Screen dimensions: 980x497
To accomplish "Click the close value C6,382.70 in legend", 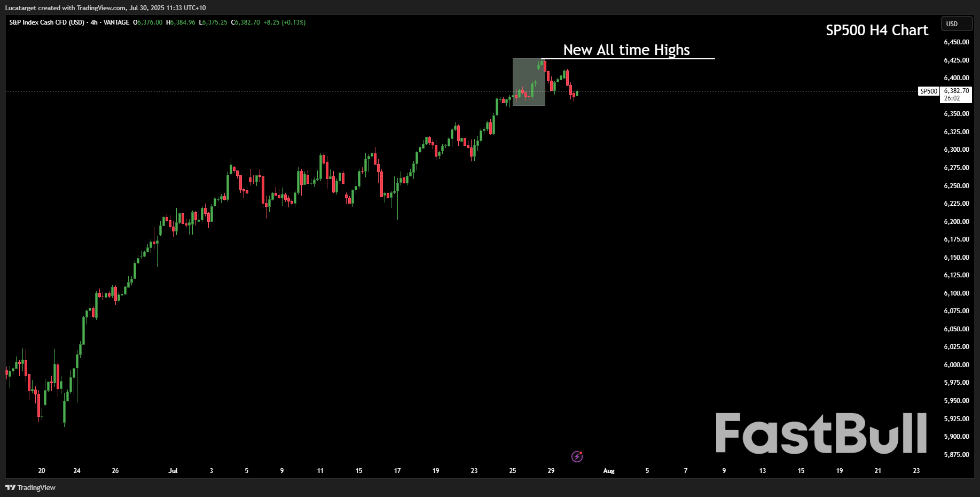I will click(245, 22).
